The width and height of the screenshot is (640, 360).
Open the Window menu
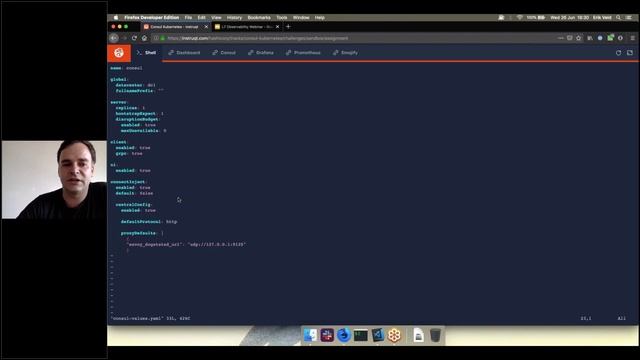(x=301, y=18)
